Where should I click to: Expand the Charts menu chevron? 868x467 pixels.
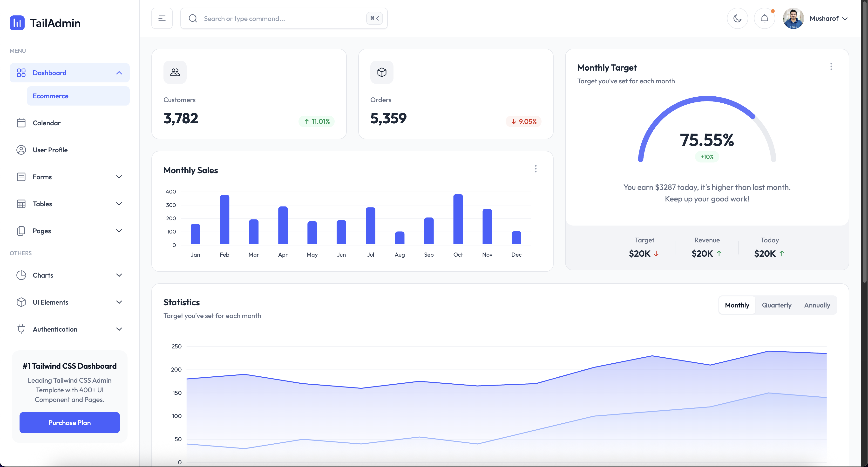click(119, 275)
